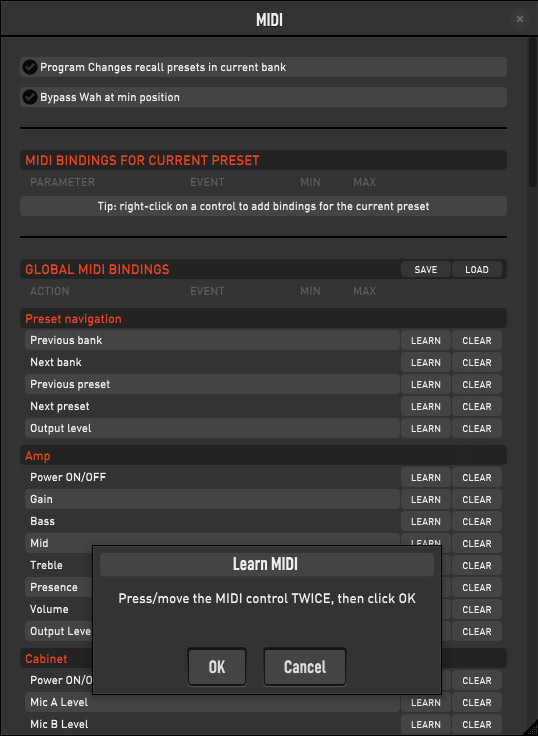Select the Previous bank action row
This screenshot has height=736, width=538.
212,340
